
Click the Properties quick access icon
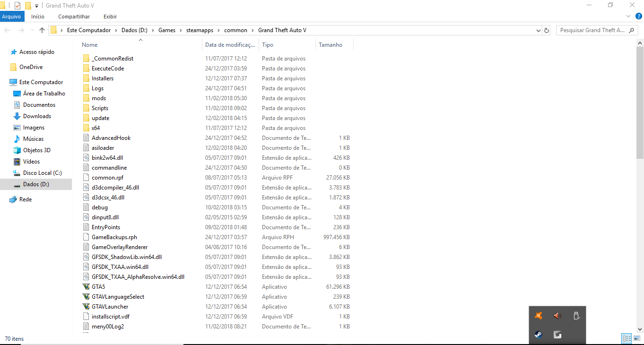[x=17, y=6]
